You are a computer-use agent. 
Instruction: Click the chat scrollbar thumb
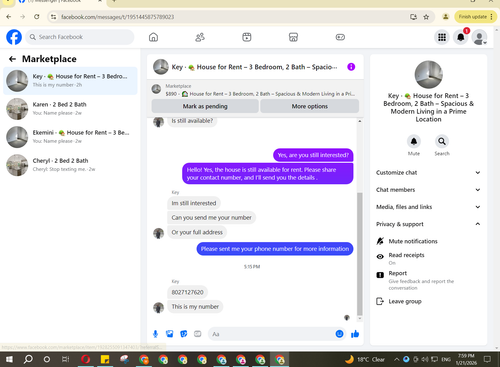tap(360, 253)
